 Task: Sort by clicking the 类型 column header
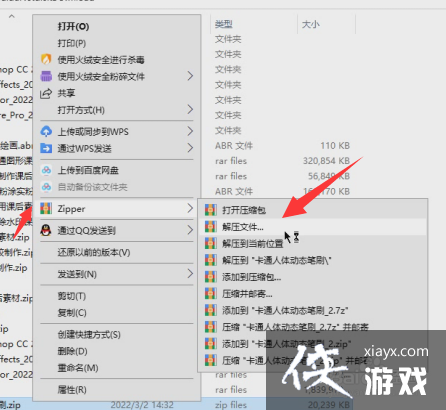pos(224,24)
